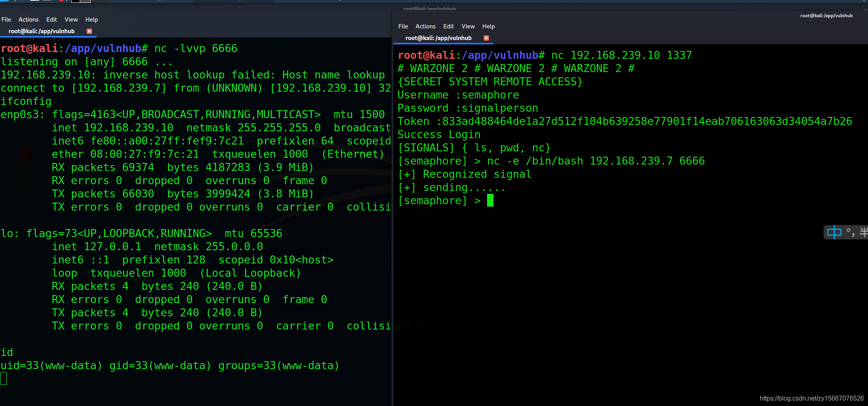Click 'RX packets 69374' line
This screenshot has width=868, height=406.
point(183,167)
